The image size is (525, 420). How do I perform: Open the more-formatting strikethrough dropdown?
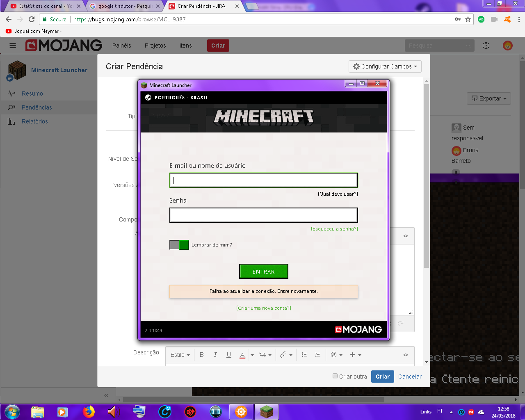pos(265,355)
